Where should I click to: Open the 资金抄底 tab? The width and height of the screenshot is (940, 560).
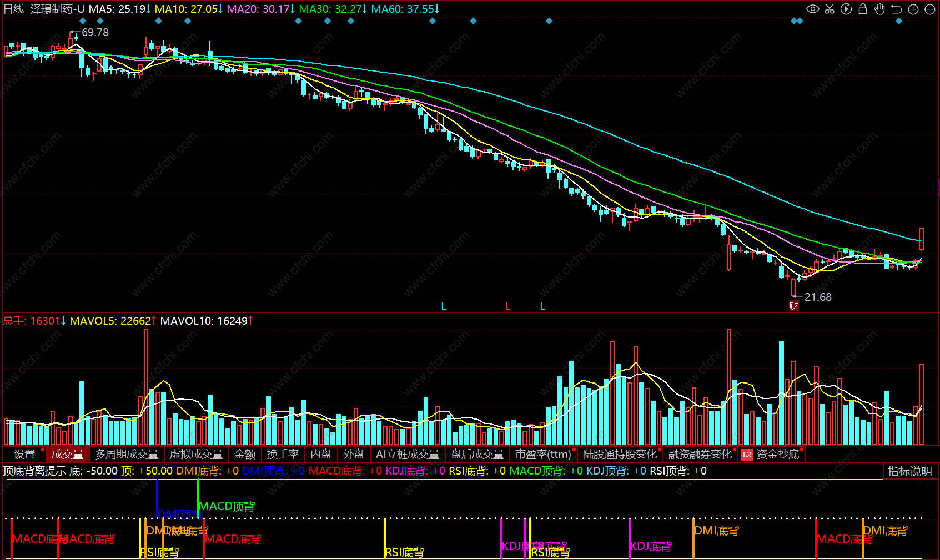pos(778,454)
